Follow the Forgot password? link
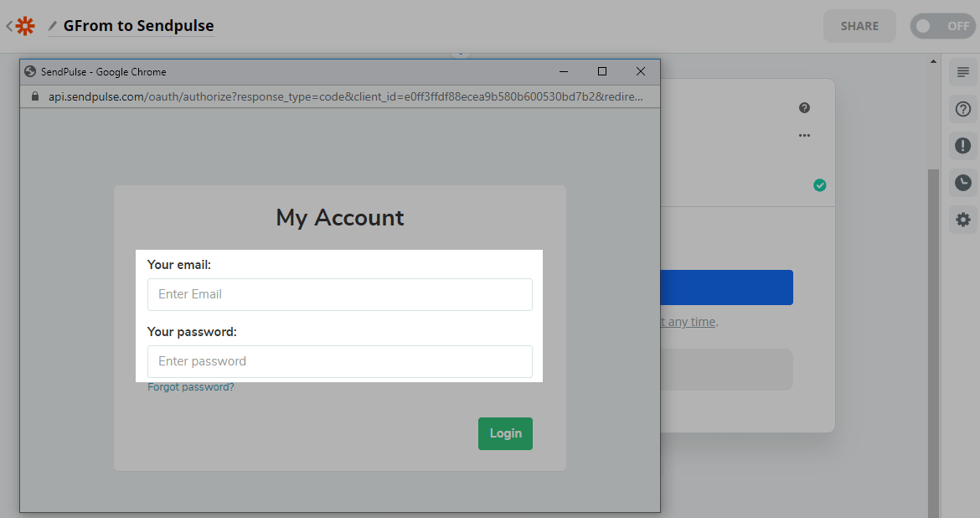 point(191,387)
